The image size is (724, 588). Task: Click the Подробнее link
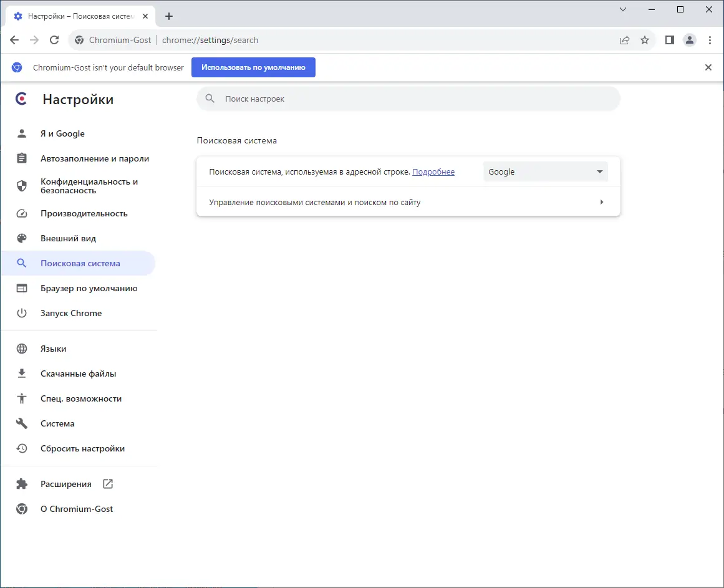(433, 171)
